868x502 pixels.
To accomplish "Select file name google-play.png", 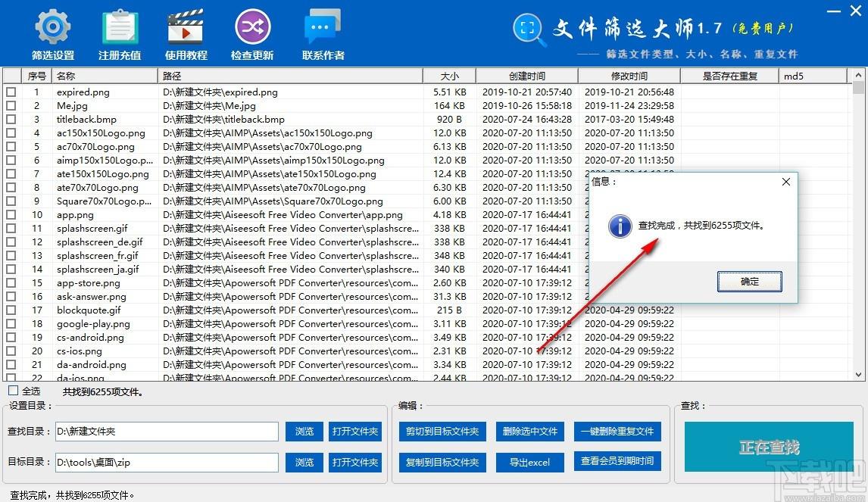I will pyautogui.click(x=94, y=324).
